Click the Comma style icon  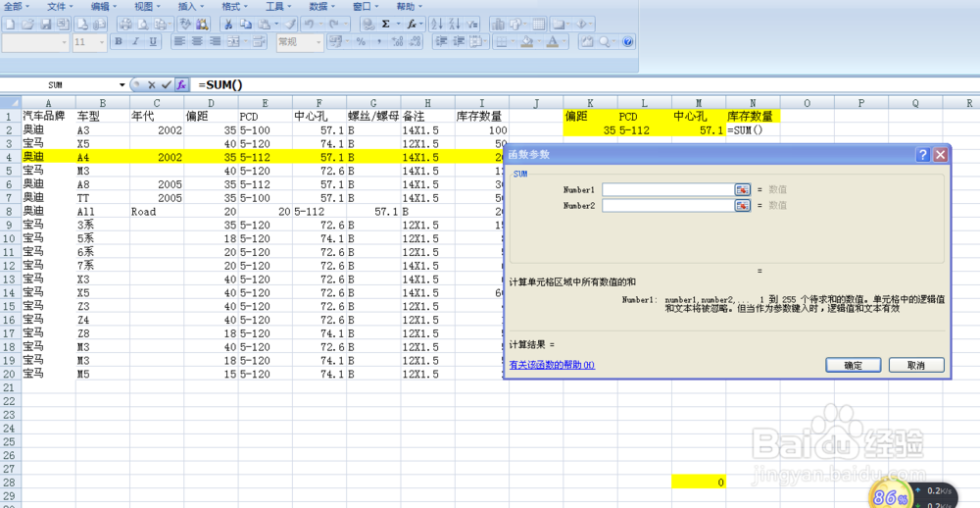click(x=378, y=42)
